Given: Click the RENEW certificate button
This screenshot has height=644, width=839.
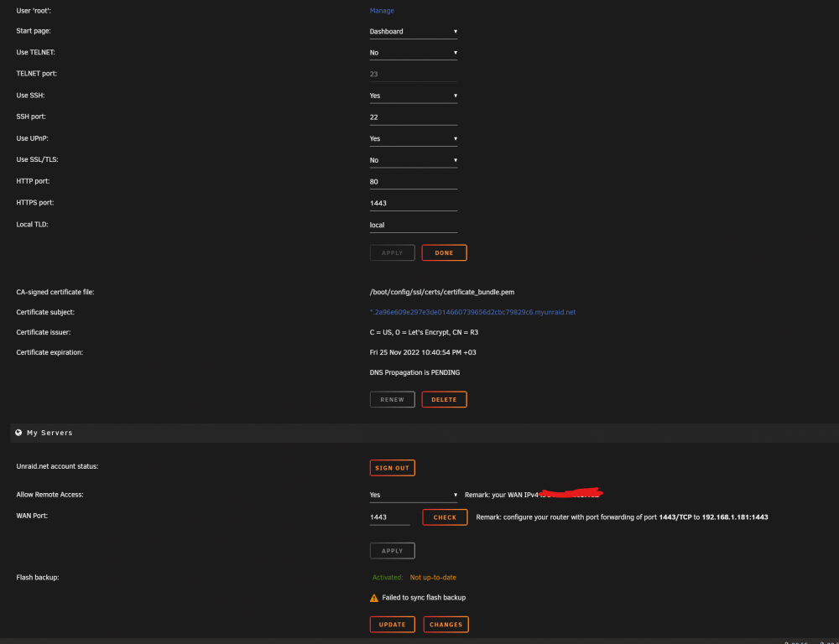Looking at the screenshot, I should point(392,399).
